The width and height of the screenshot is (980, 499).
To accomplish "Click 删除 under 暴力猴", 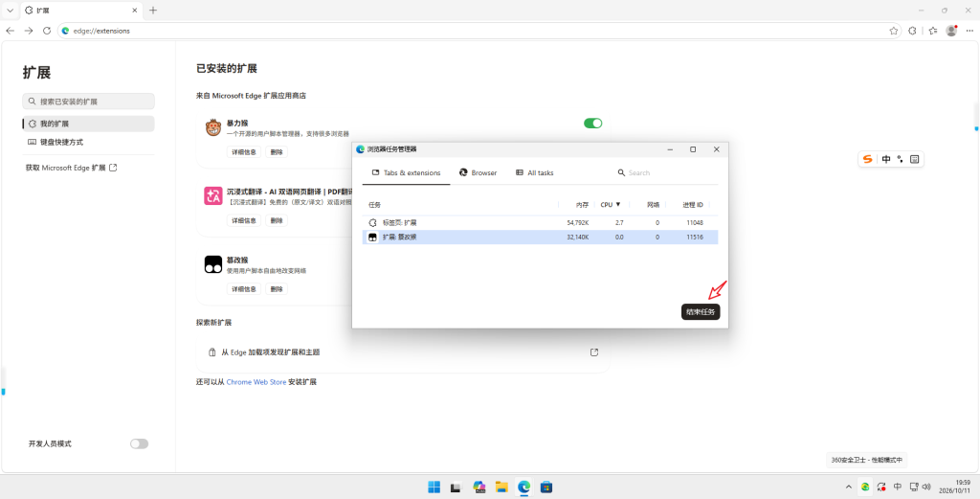I will tap(277, 152).
